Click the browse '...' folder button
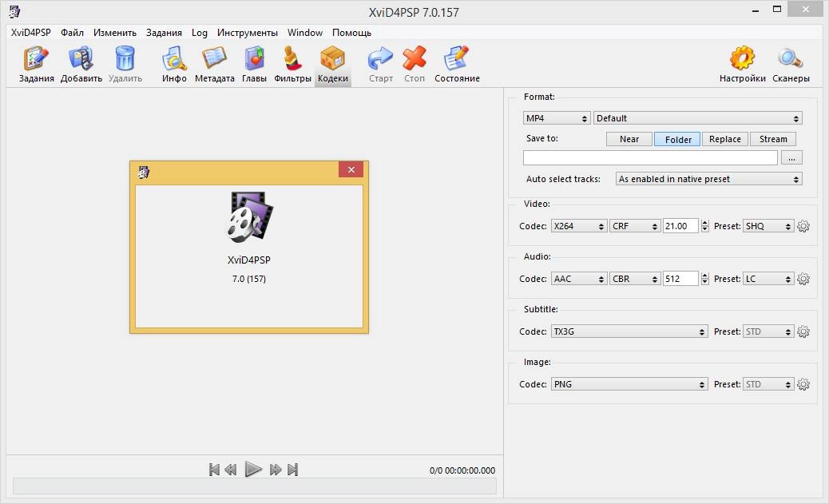The width and height of the screenshot is (829, 504). [x=791, y=157]
